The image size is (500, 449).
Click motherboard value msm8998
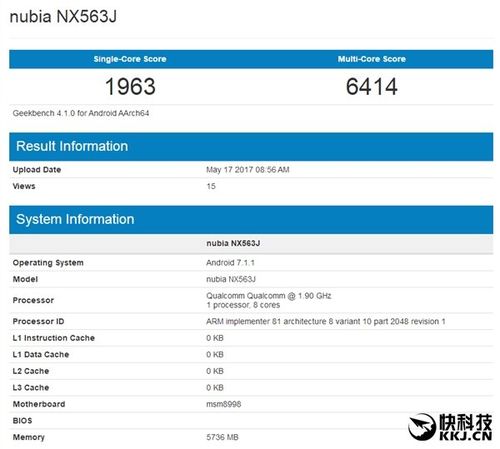224,404
